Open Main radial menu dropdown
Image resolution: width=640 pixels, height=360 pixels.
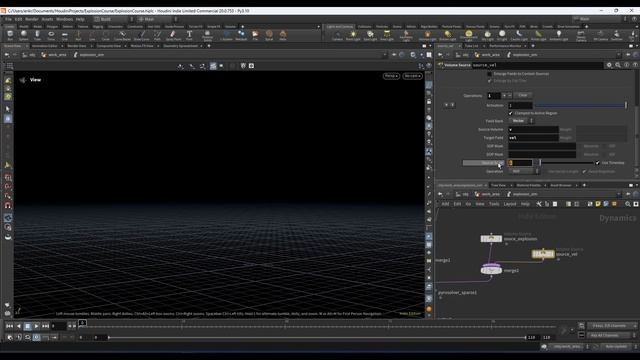157,19
